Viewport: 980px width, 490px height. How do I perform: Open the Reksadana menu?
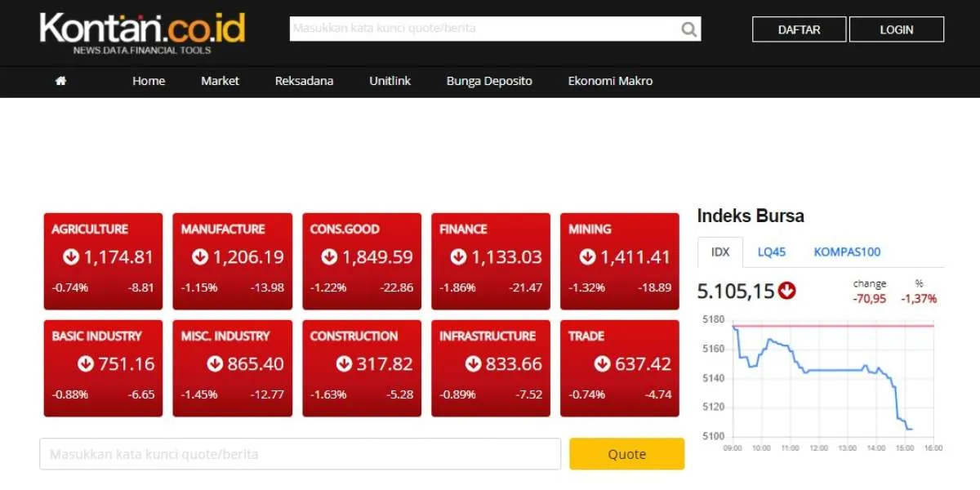(x=304, y=81)
